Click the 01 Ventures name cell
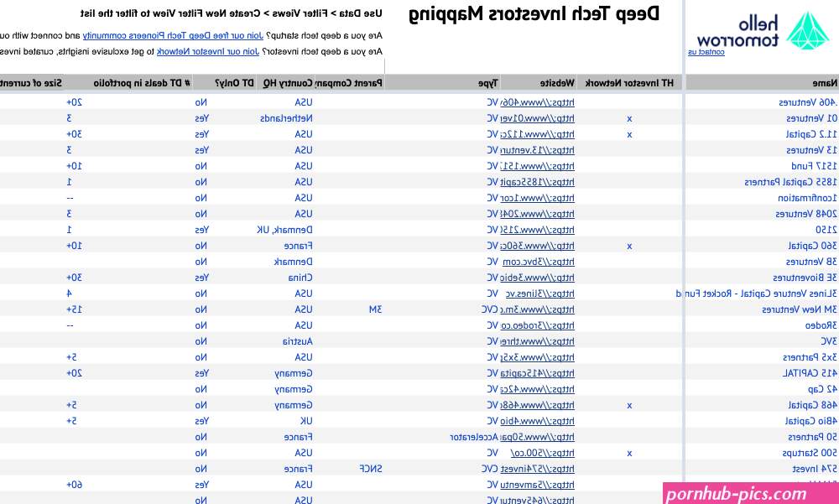Screen dimensions: 839x504 [x=811, y=118]
